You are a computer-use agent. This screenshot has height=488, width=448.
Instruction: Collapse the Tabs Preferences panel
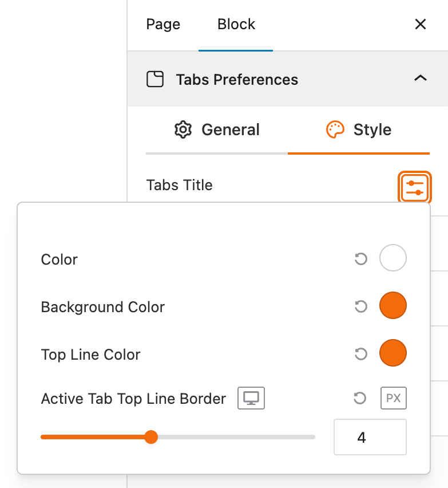tap(421, 78)
